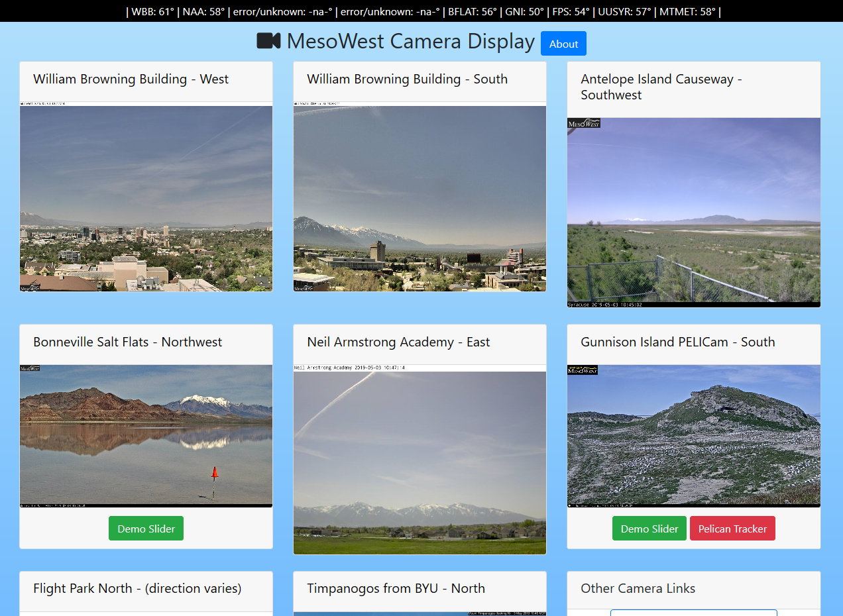Open the Antelope Island Causeway camera image
Viewport: 843px width, 616px height.
coord(693,213)
